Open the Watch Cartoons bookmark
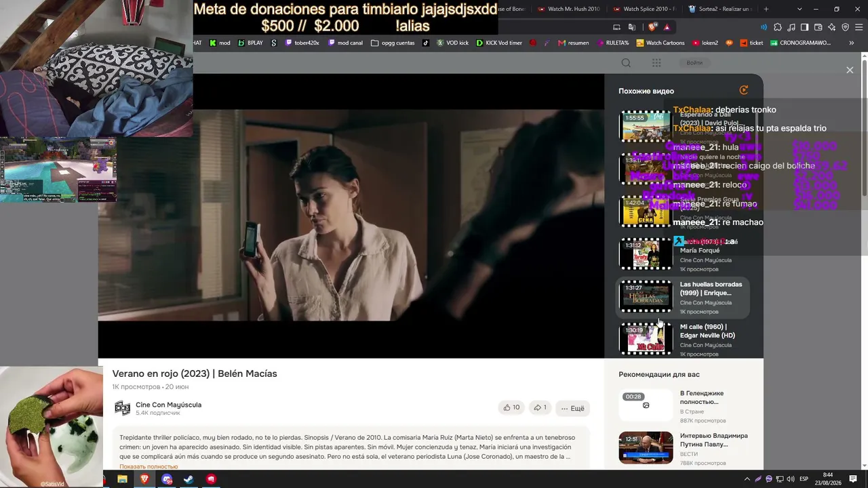Viewport: 868px width, 488px height. (x=660, y=43)
